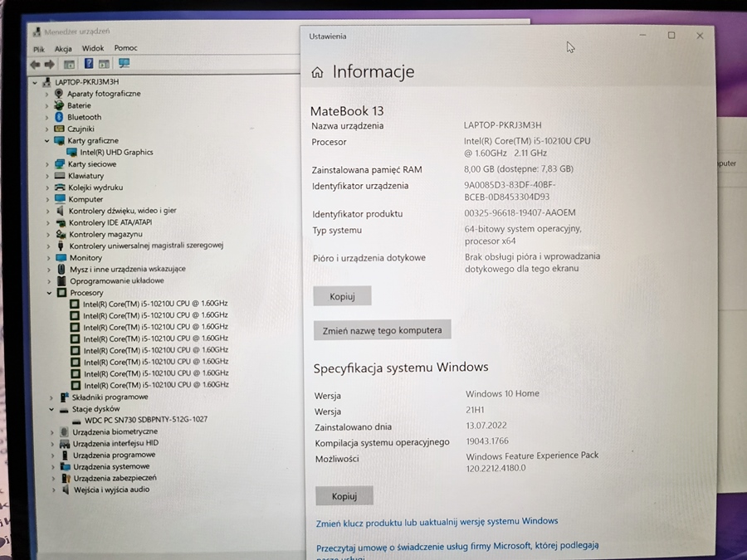This screenshot has width=747, height=560.
Task: Click the MateBook 13 heading
Action: (x=347, y=111)
